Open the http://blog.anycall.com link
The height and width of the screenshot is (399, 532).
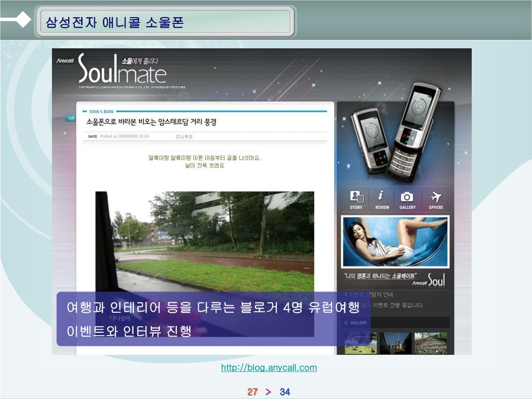269,367
